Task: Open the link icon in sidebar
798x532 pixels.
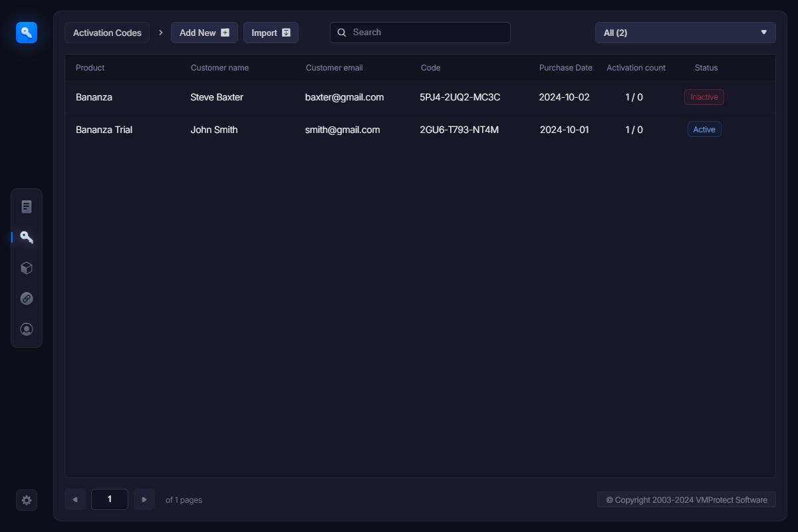Action: [27, 299]
